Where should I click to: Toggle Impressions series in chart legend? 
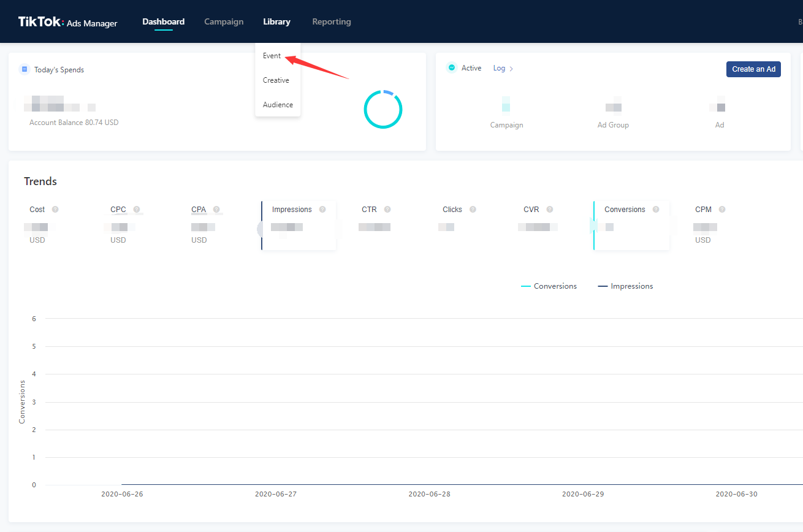click(x=625, y=286)
